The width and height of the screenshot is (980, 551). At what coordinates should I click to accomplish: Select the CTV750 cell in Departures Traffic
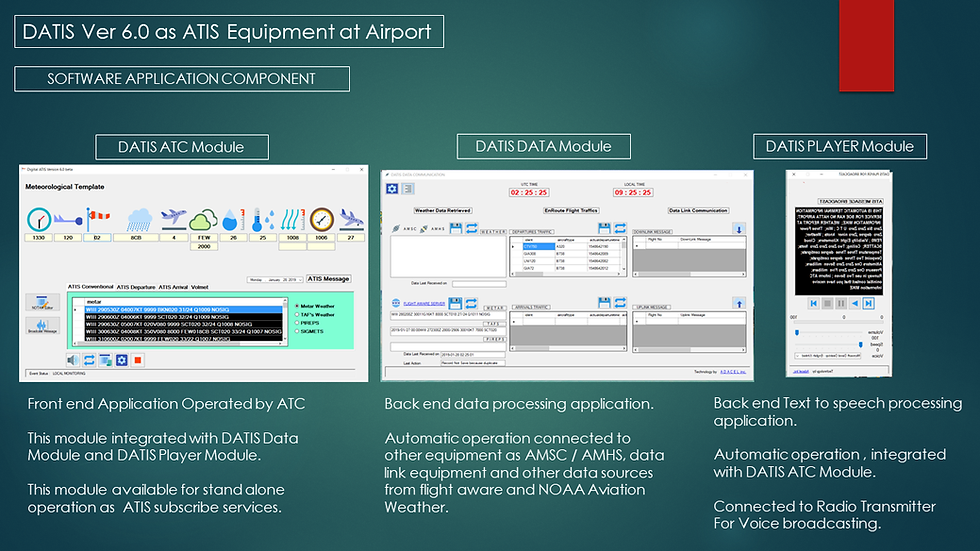[538, 247]
